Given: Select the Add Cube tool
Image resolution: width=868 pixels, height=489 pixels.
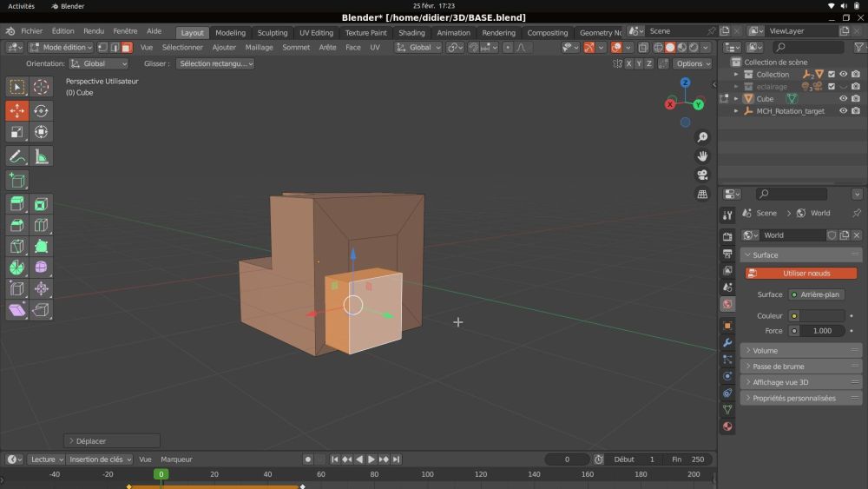Looking at the screenshot, I should [17, 181].
